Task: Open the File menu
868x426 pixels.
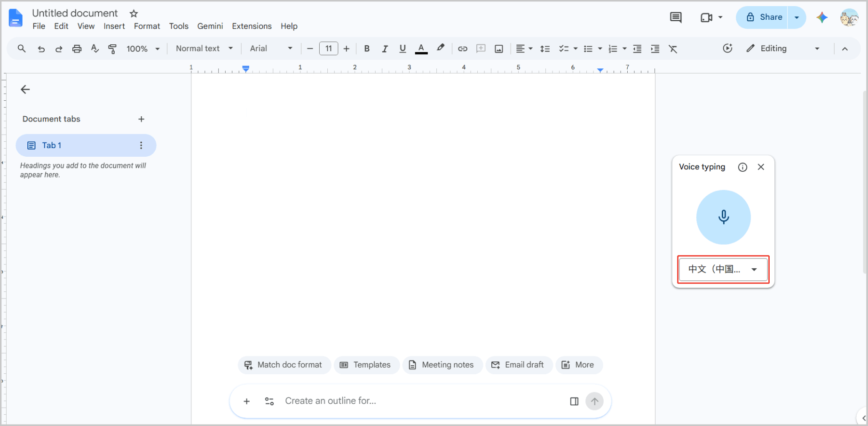Action: point(39,26)
